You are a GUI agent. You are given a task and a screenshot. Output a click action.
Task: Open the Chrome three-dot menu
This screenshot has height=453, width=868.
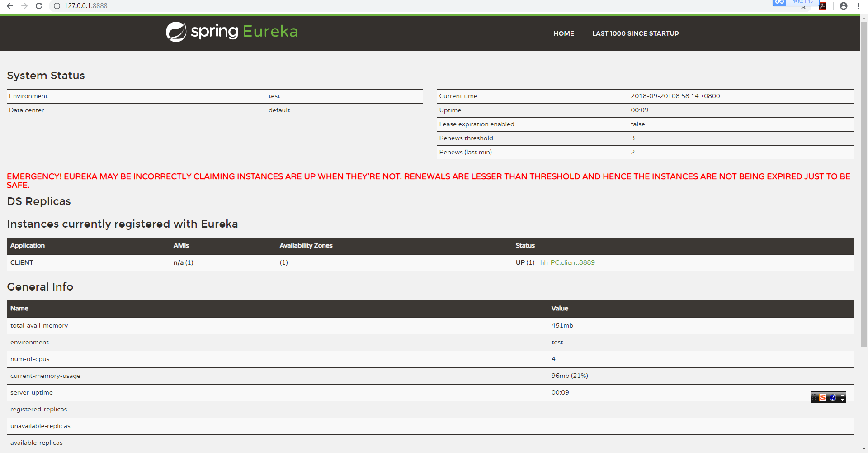coord(858,6)
